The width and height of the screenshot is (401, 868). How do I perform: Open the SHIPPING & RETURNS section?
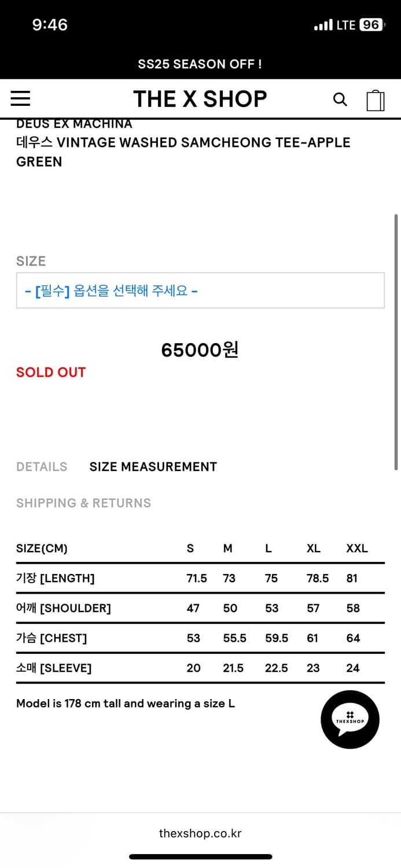83,503
